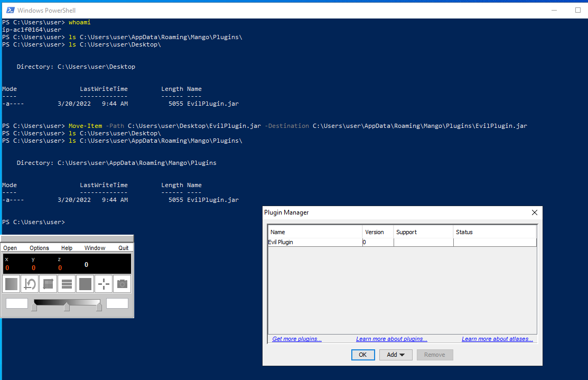The image size is (588, 380).
Task: Confirm Plugin Manager with the OK button
Action: click(x=363, y=355)
